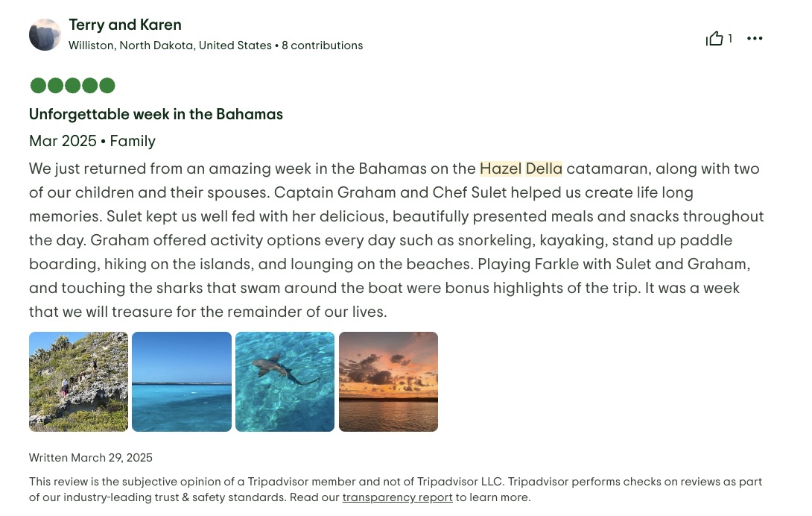Viewport: 812px width, 516px height.
Task: Click the review body paragraph text
Action: click(395, 240)
